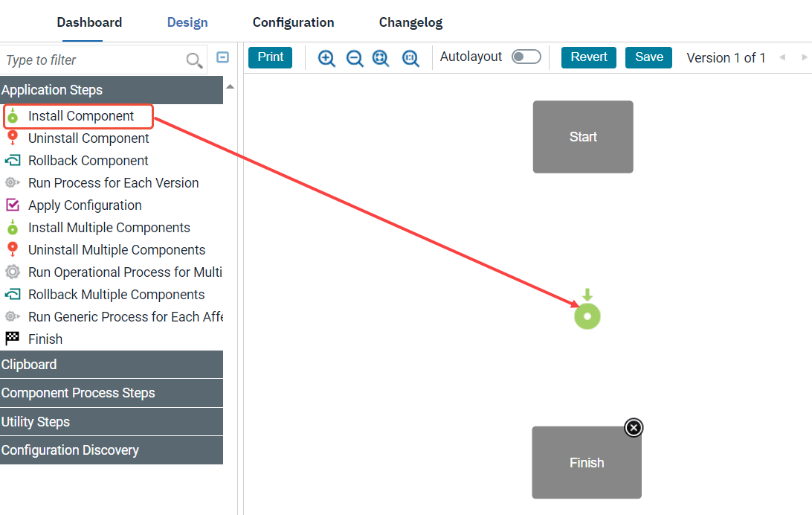Click the Save button
The image size is (812, 515).
coord(648,57)
